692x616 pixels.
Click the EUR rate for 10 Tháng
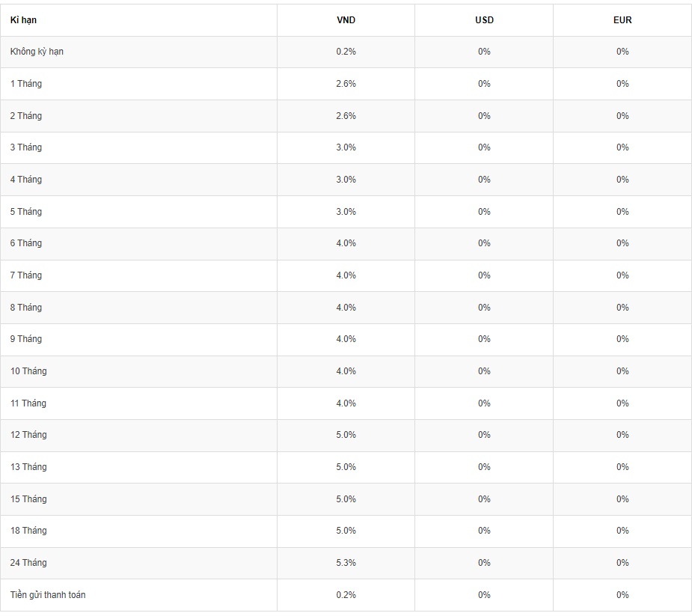tap(622, 371)
